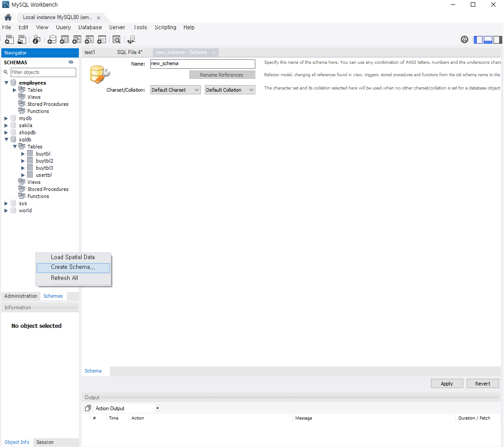Toggle right sidebar panel visibility
The image size is (504, 447).
pyautogui.click(x=497, y=39)
